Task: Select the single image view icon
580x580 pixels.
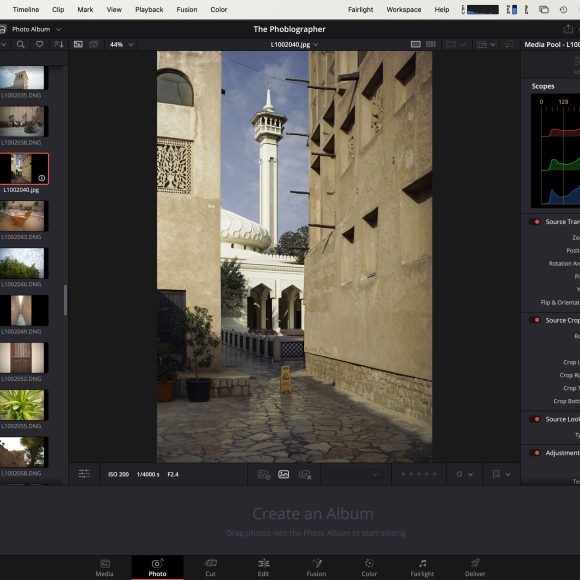Action: [x=78, y=44]
